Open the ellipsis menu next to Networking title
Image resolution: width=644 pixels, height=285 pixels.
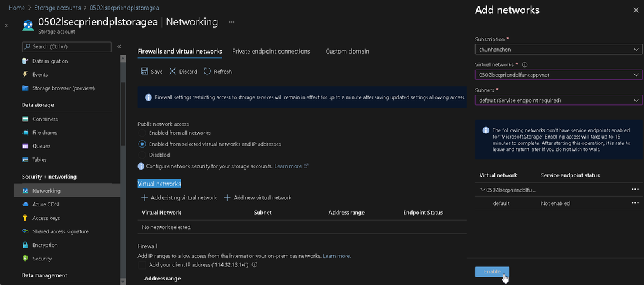tap(231, 22)
